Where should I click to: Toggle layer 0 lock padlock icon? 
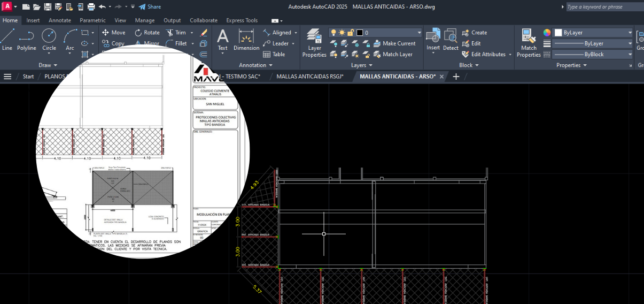(x=350, y=33)
